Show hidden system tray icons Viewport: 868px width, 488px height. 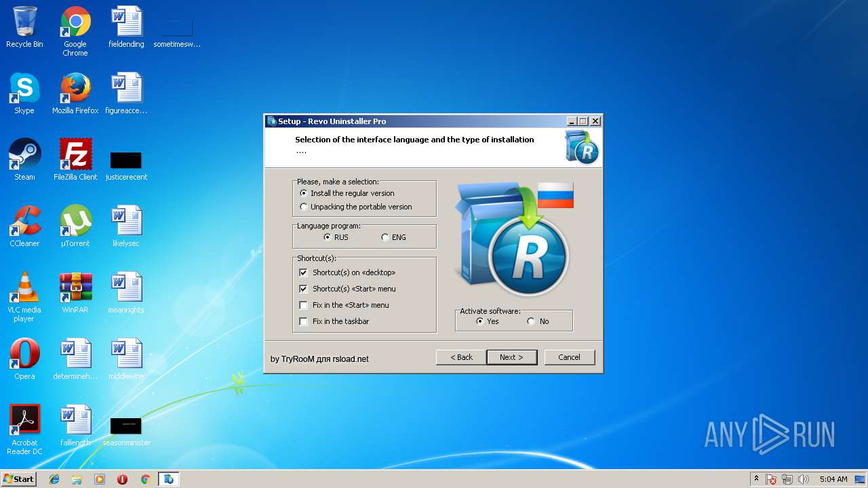756,479
